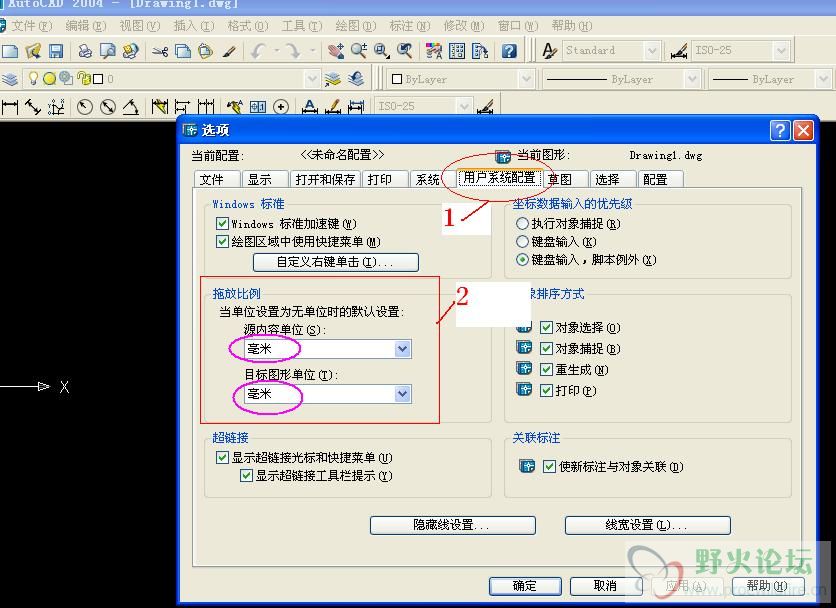
Task: Open the 工具(T) menu
Action: tap(302, 26)
